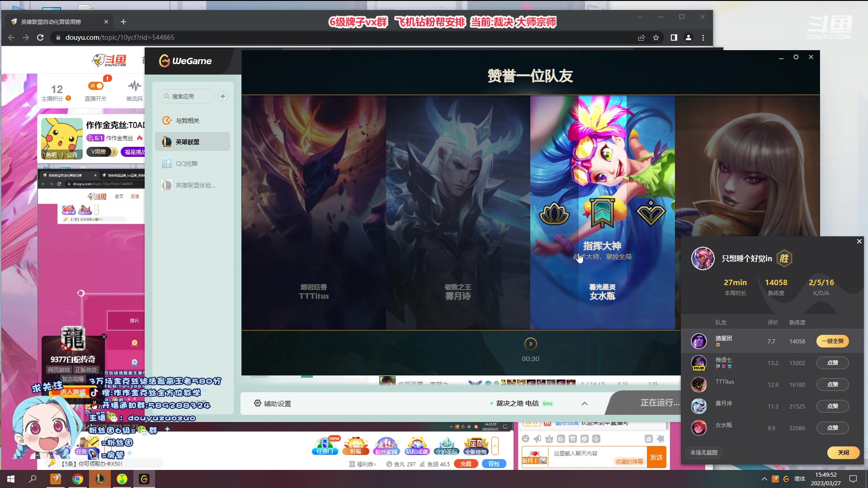Open the 滤 filter icon in chat
The width and height of the screenshot is (868, 488).
pos(648,439)
